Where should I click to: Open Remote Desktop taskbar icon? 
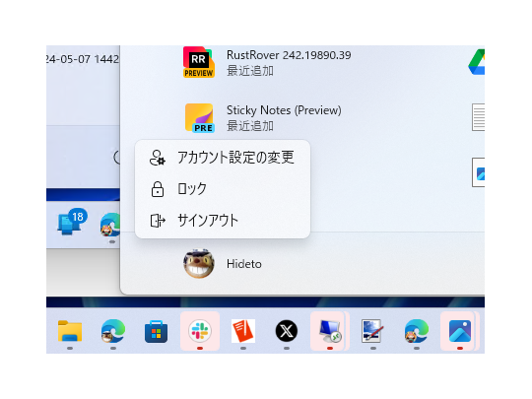330,331
